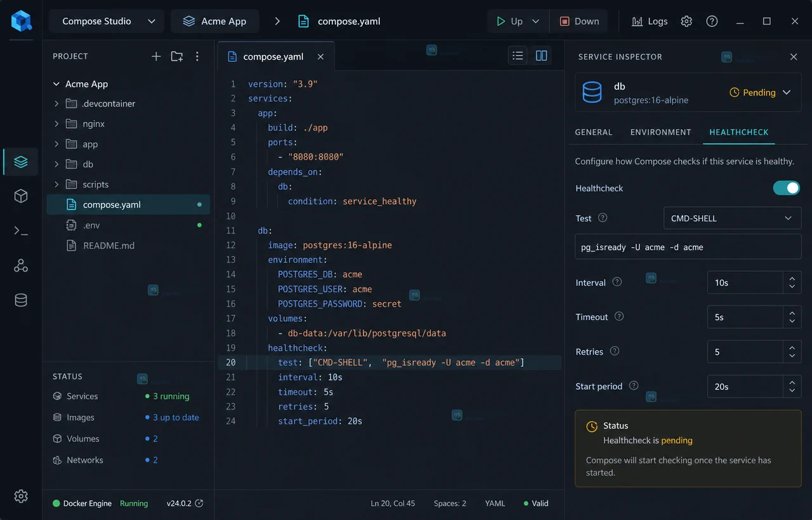Open the CMD-SHELL test type dropdown
Screen dimensions: 812x520
coord(732,218)
